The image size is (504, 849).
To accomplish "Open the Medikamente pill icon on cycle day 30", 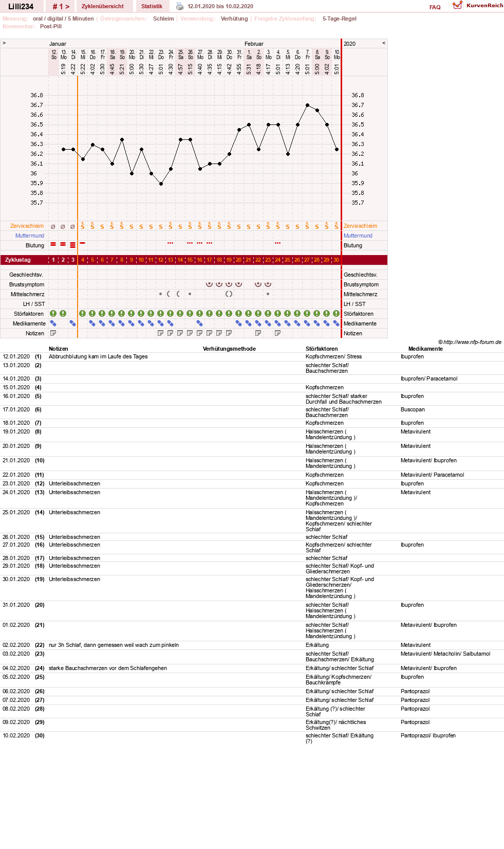I will tap(336, 323).
